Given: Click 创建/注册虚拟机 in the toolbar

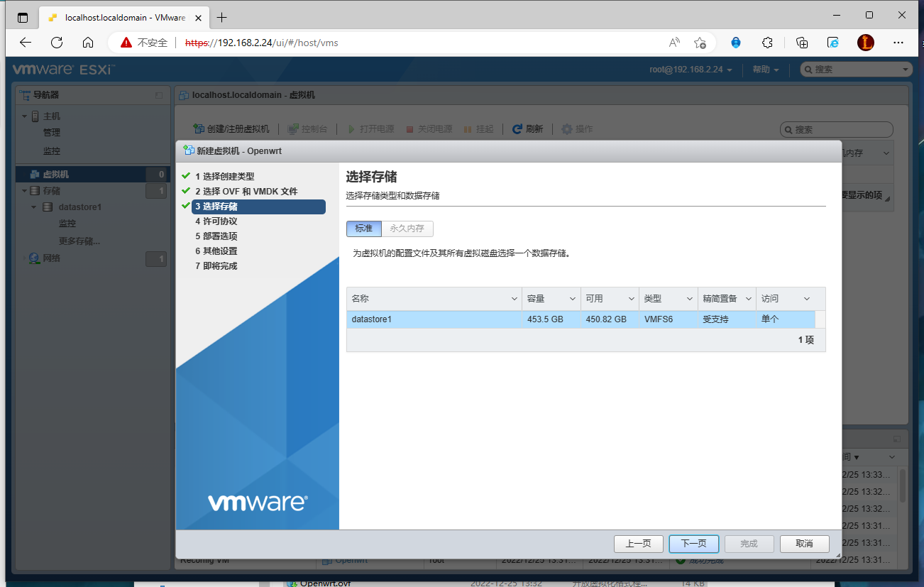Looking at the screenshot, I should point(232,129).
